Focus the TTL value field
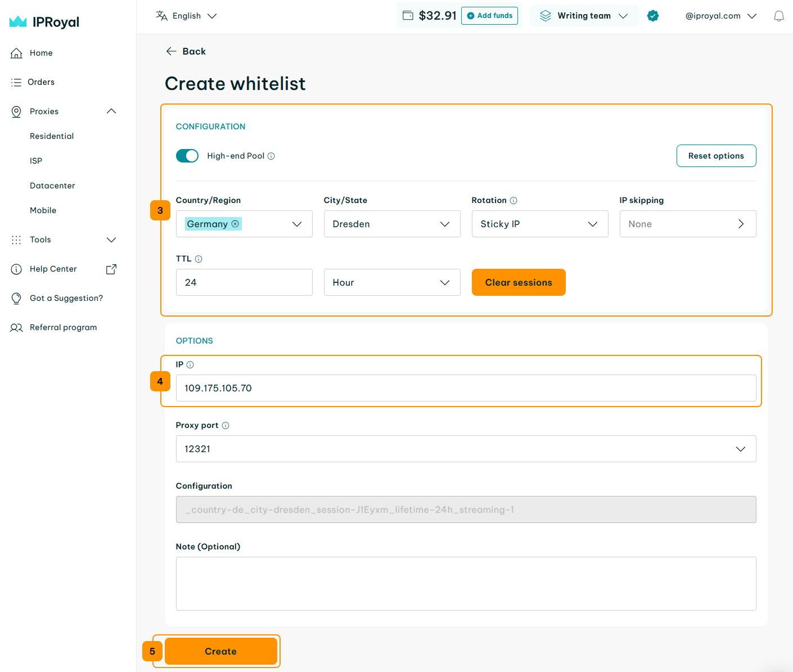The image size is (793, 672). pos(244,282)
